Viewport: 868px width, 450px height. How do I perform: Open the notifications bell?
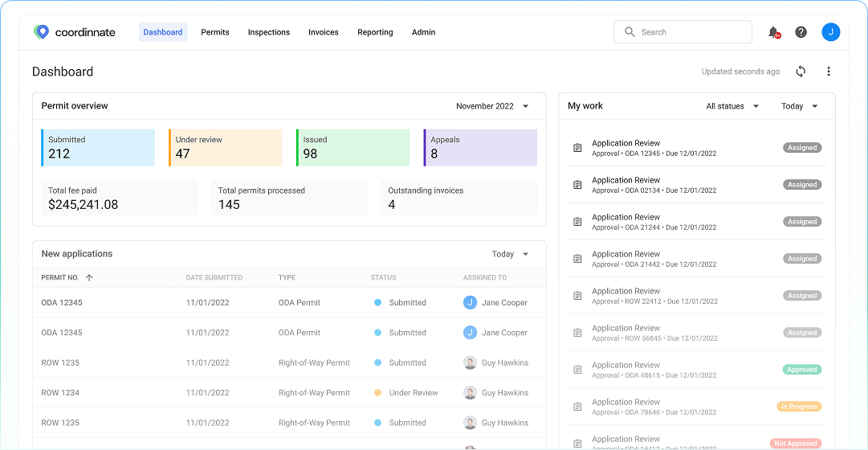(x=773, y=32)
